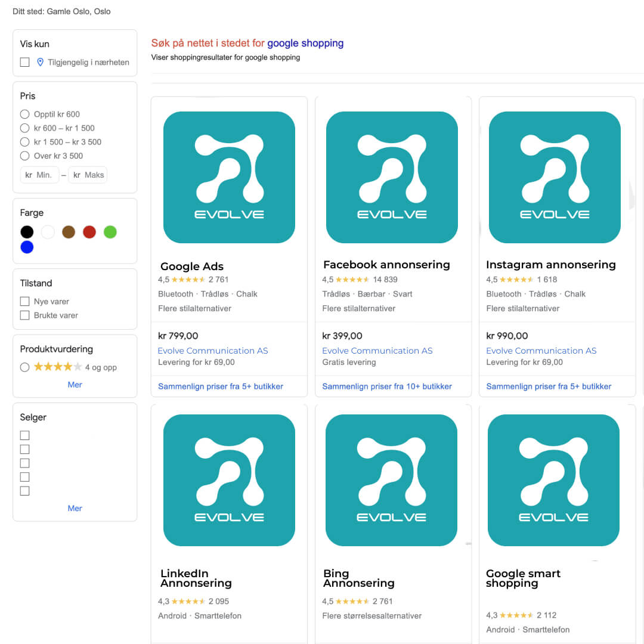Click the location pin icon near Tilgjengelig i nærheten
The height and width of the screenshot is (644, 644).
click(41, 62)
